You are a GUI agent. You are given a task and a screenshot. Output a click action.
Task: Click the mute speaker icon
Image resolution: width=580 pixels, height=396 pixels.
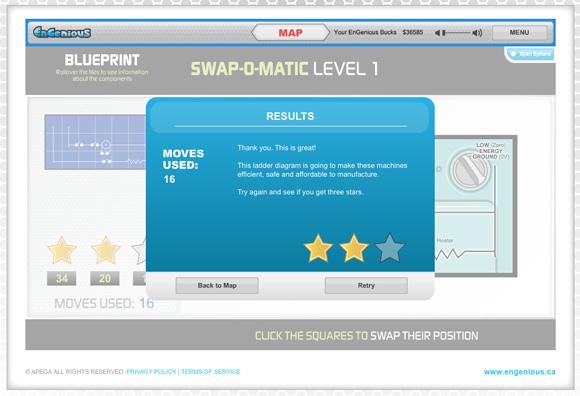point(438,33)
